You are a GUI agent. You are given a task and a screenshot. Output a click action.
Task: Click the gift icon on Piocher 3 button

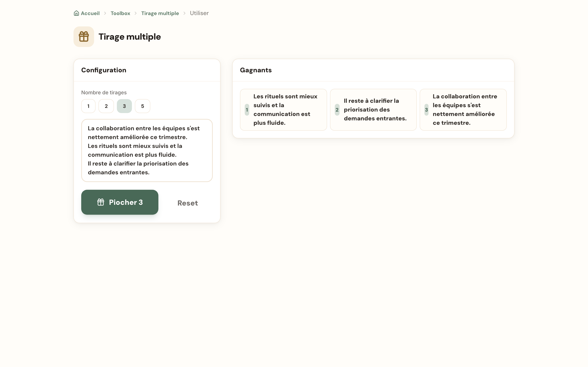pos(101,202)
